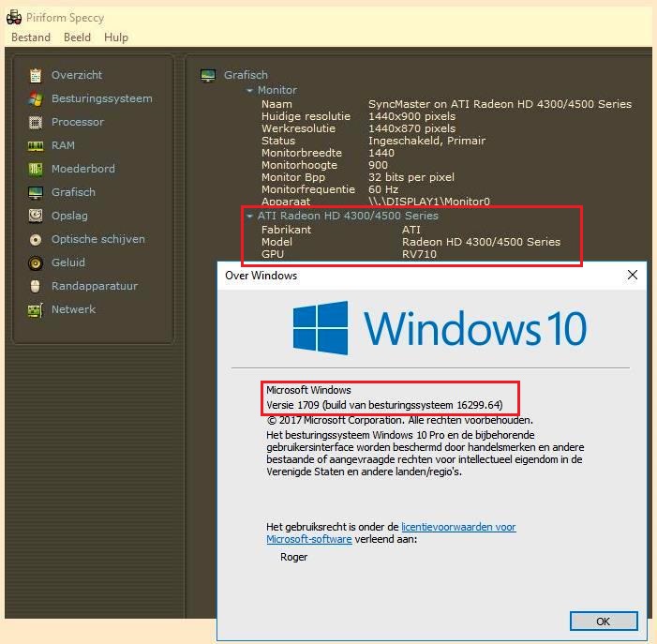The height and width of the screenshot is (644, 657).
Task: Click the 60 Hz frequency value
Action: (x=383, y=189)
